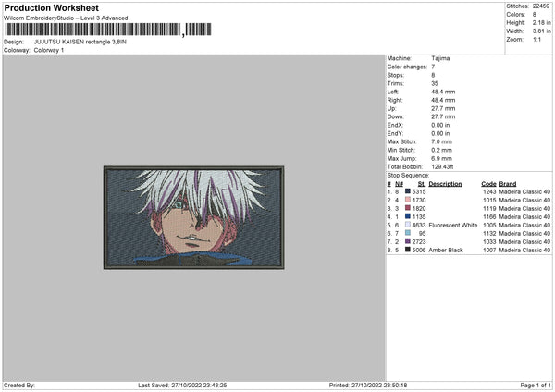Screen dimensions: 555x392
Task: Click the purple swatch for thread 2723
Action: click(x=408, y=241)
